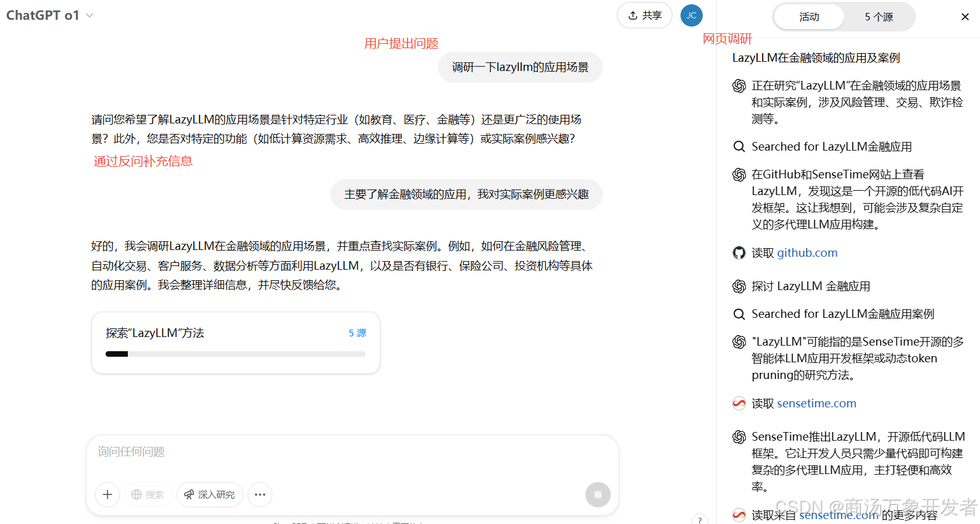
Task: Click the question mark help button
Action: pyautogui.click(x=700, y=520)
